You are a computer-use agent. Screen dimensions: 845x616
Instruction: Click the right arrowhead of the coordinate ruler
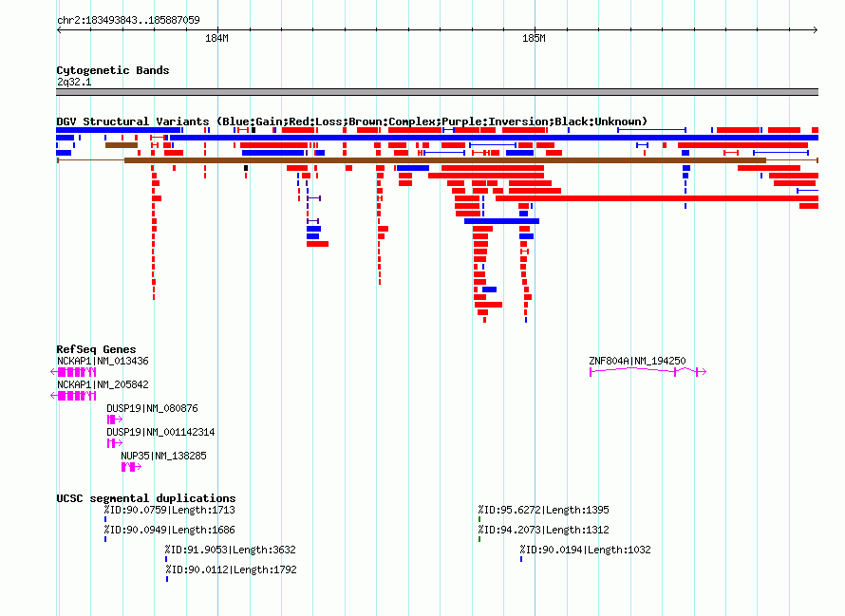point(816,29)
